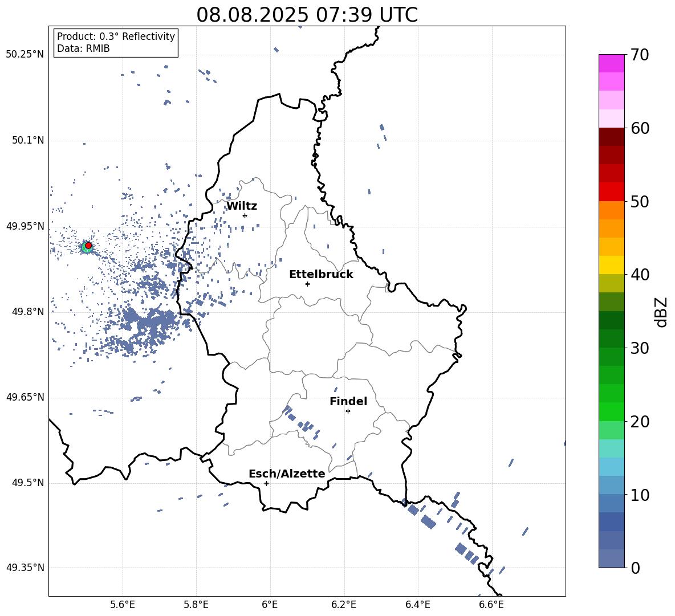Click the red radar site marker

click(x=88, y=246)
